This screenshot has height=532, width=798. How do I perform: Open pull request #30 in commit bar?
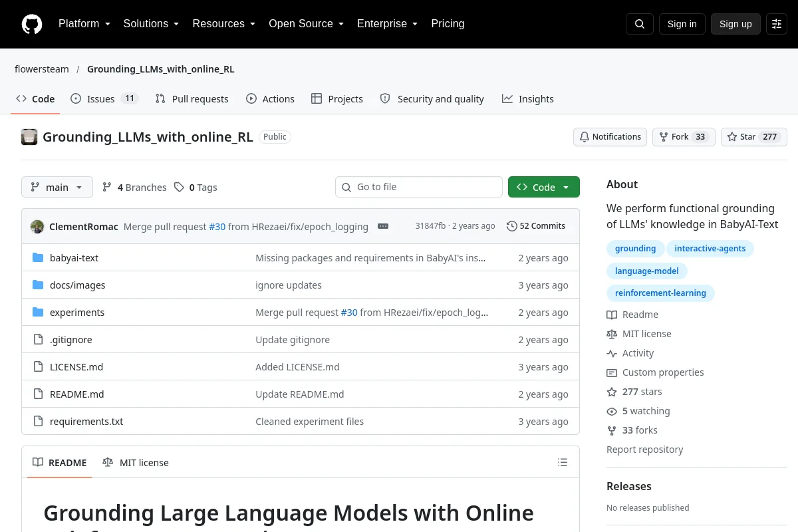[x=217, y=226]
